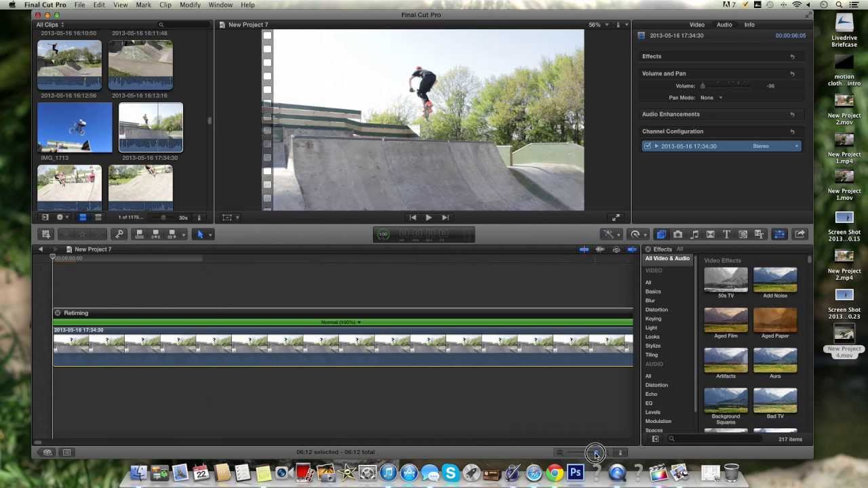Open the Transitions browser
Screen dimensions: 868x488
(x=710, y=234)
